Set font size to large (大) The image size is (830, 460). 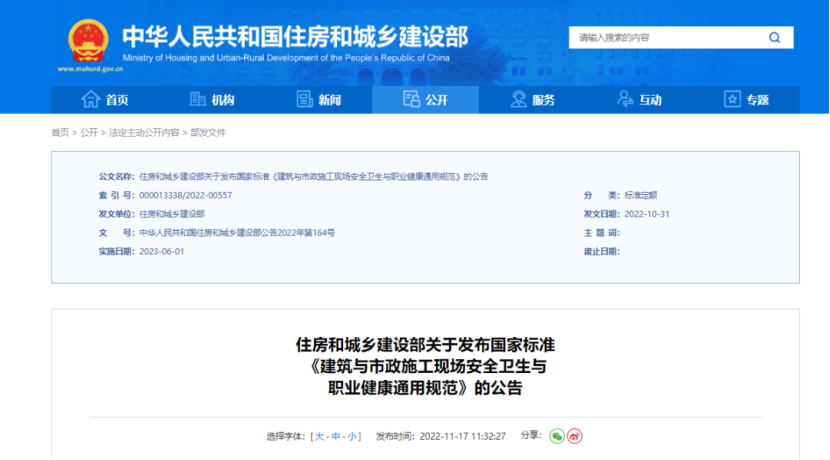click(x=320, y=437)
